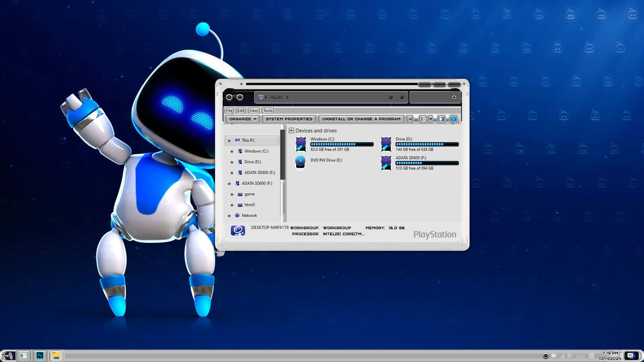Open Photoshop from the taskbar

40,355
